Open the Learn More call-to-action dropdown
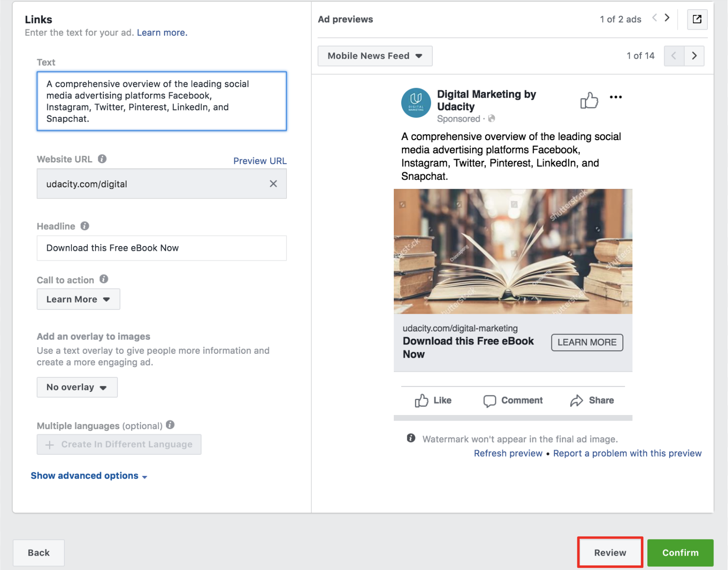The width and height of the screenshot is (728, 570). (78, 299)
